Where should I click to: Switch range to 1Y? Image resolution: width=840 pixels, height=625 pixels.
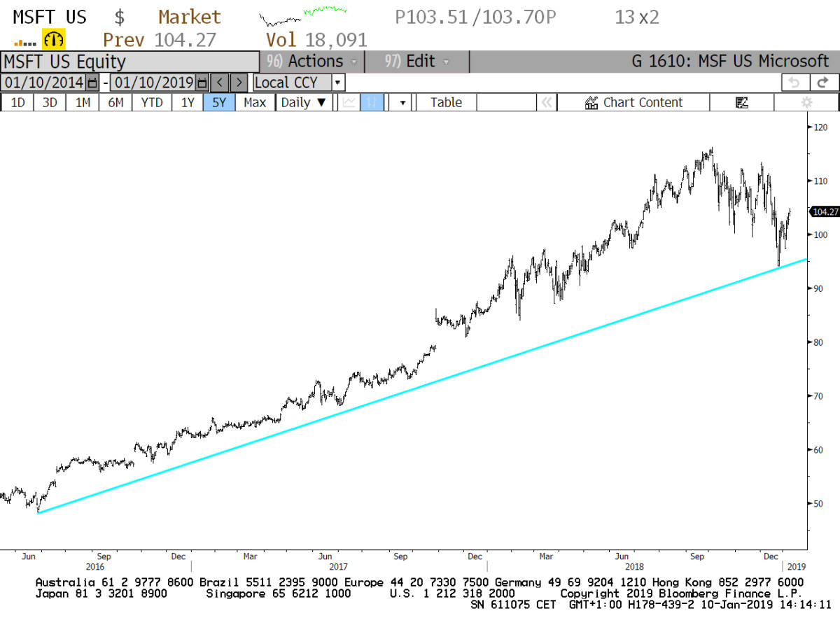pos(188,102)
